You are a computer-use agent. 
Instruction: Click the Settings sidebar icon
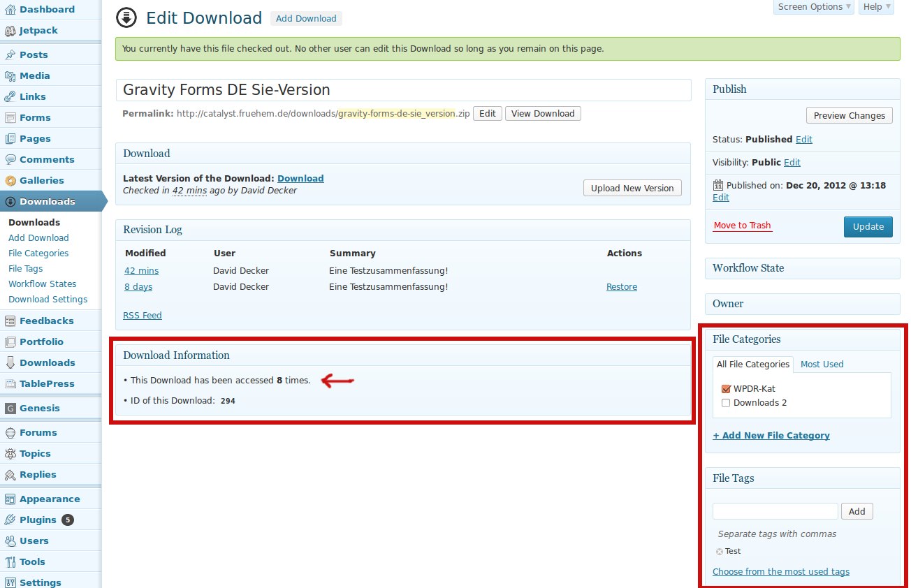click(10, 583)
